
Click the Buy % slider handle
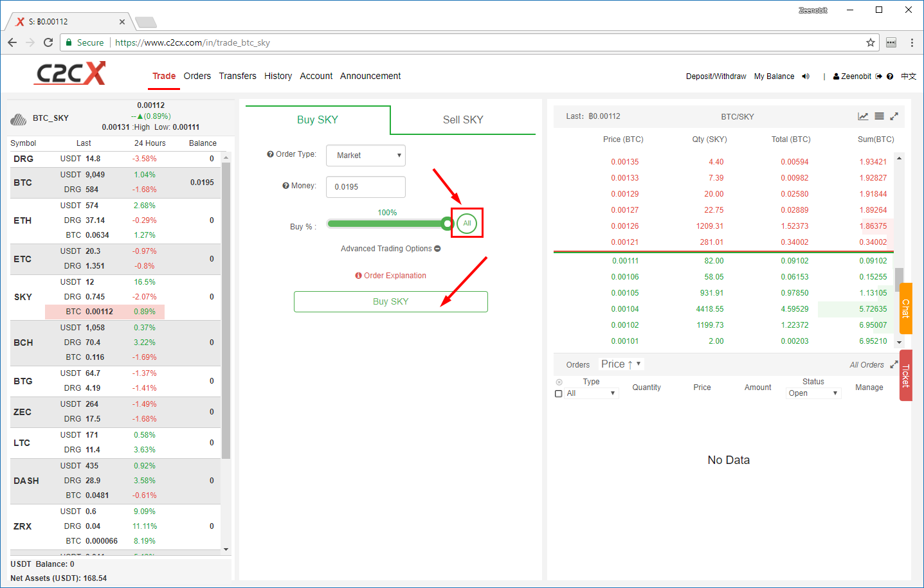tap(448, 224)
